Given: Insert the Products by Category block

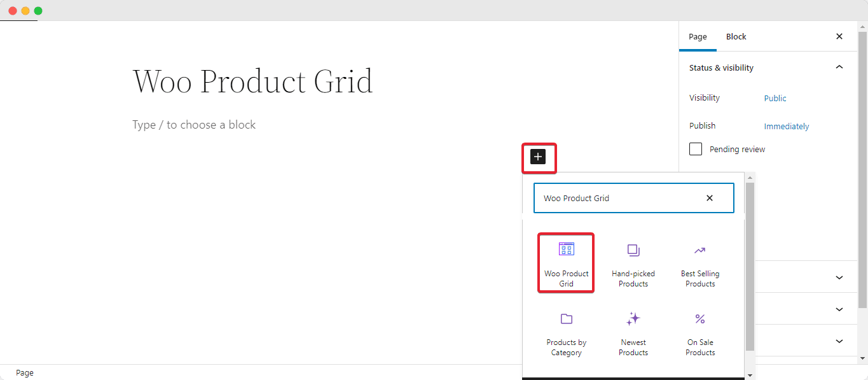Looking at the screenshot, I should 567,333.
